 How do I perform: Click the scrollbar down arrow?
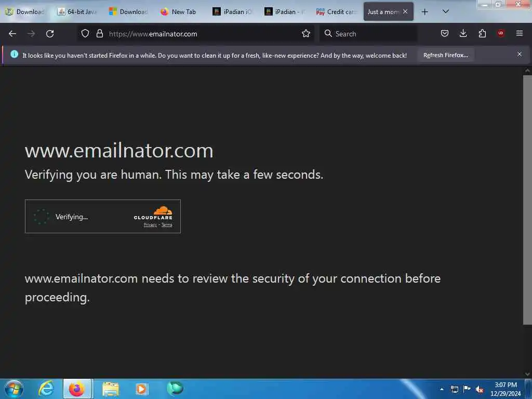(527, 374)
